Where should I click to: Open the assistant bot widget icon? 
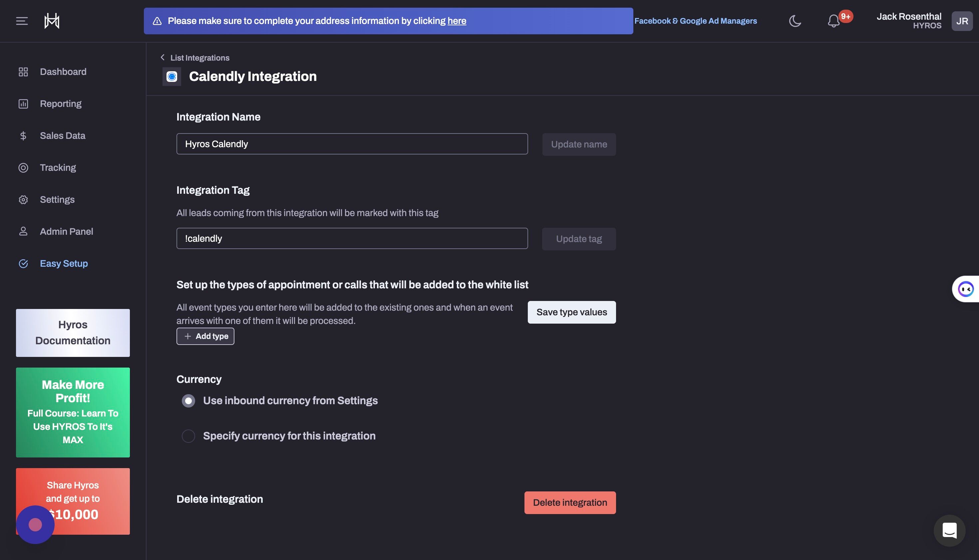click(x=966, y=289)
